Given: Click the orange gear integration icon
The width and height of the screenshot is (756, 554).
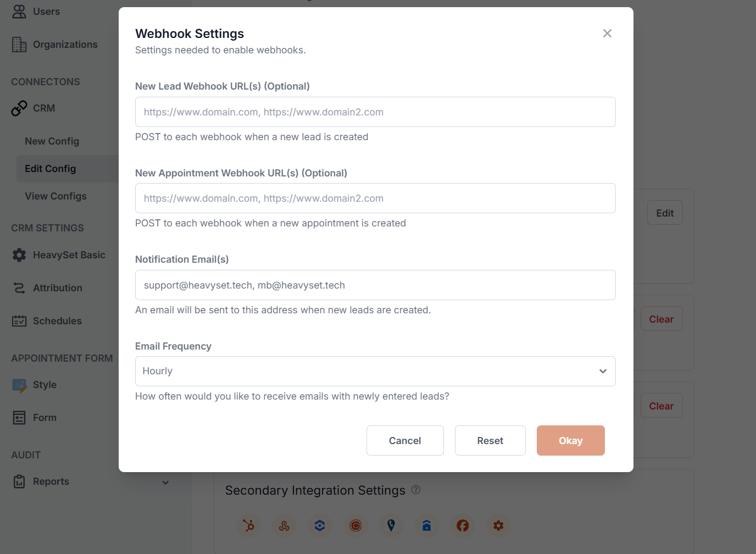Looking at the screenshot, I should [x=498, y=526].
